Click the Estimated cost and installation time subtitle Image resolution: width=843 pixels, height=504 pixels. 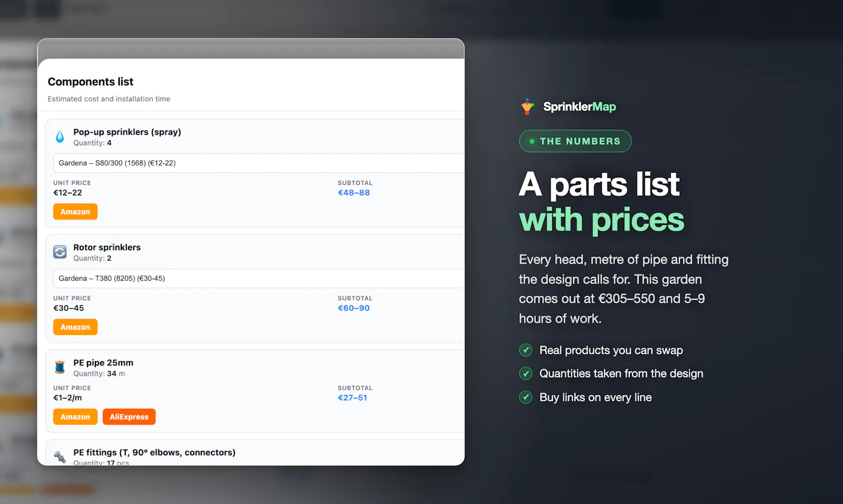click(x=109, y=99)
